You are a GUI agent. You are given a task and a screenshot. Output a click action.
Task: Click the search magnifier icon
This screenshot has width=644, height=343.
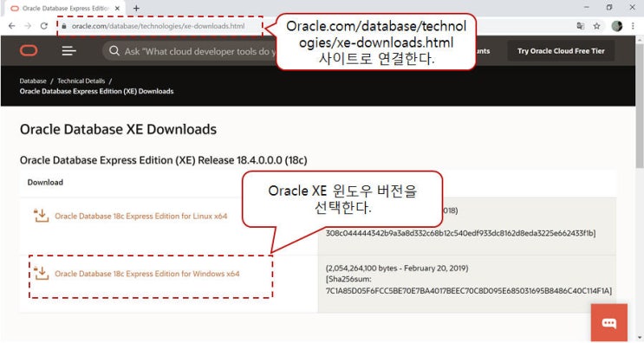[114, 50]
